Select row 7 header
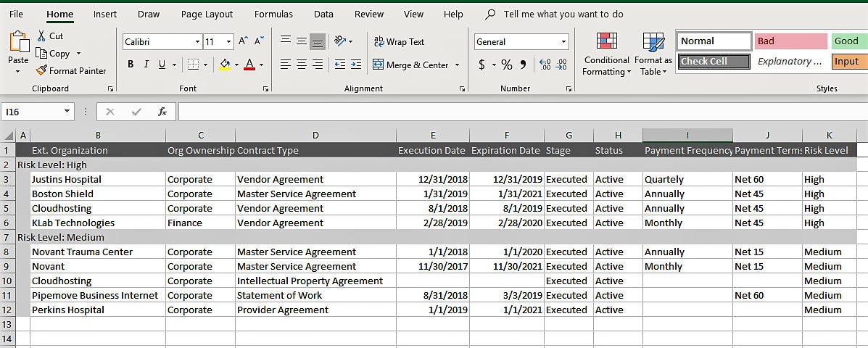 (8, 237)
